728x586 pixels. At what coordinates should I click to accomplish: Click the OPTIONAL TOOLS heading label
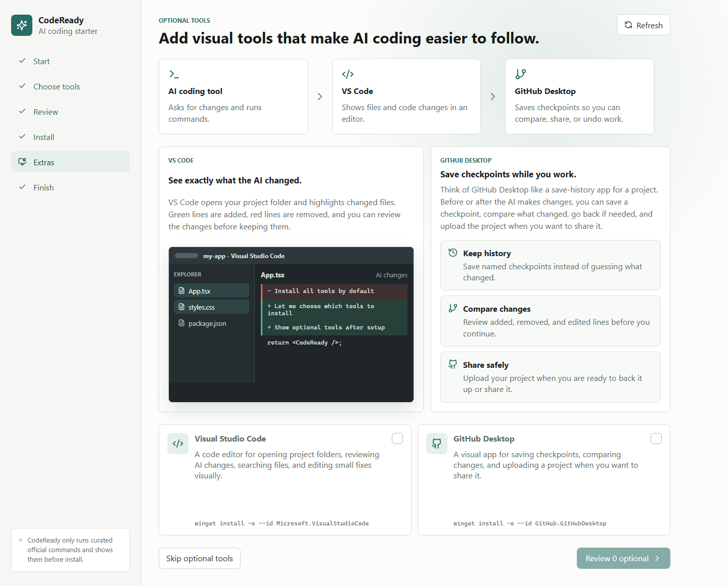(185, 21)
